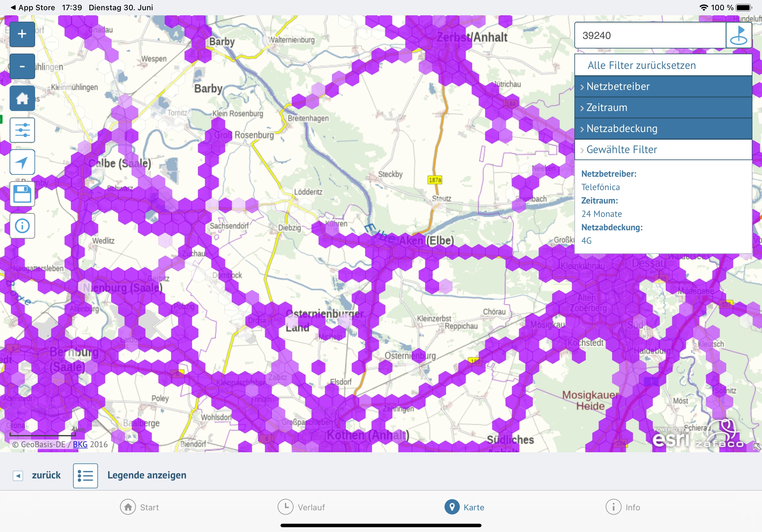Go back with the zurück button
This screenshot has width=762, height=532.
pos(37,475)
